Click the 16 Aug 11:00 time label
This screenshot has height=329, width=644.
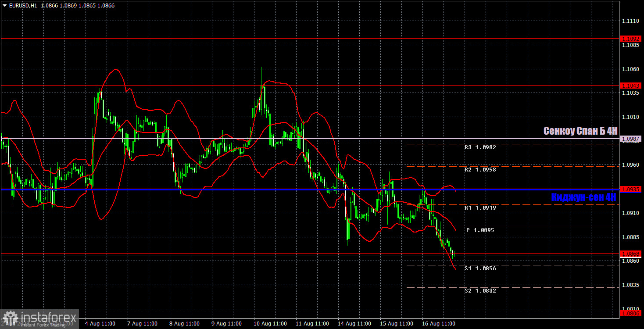click(439, 324)
